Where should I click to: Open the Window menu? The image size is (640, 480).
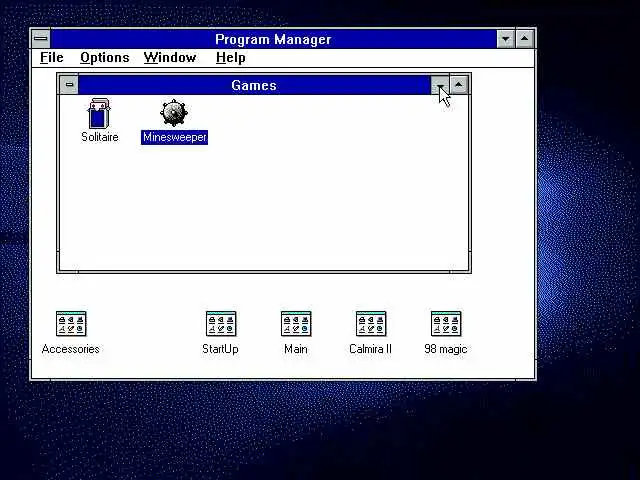point(170,58)
